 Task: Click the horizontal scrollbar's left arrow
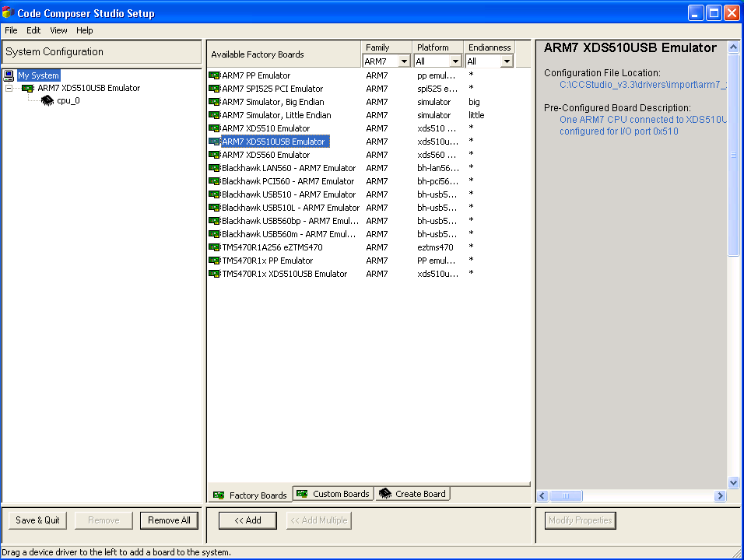(542, 495)
